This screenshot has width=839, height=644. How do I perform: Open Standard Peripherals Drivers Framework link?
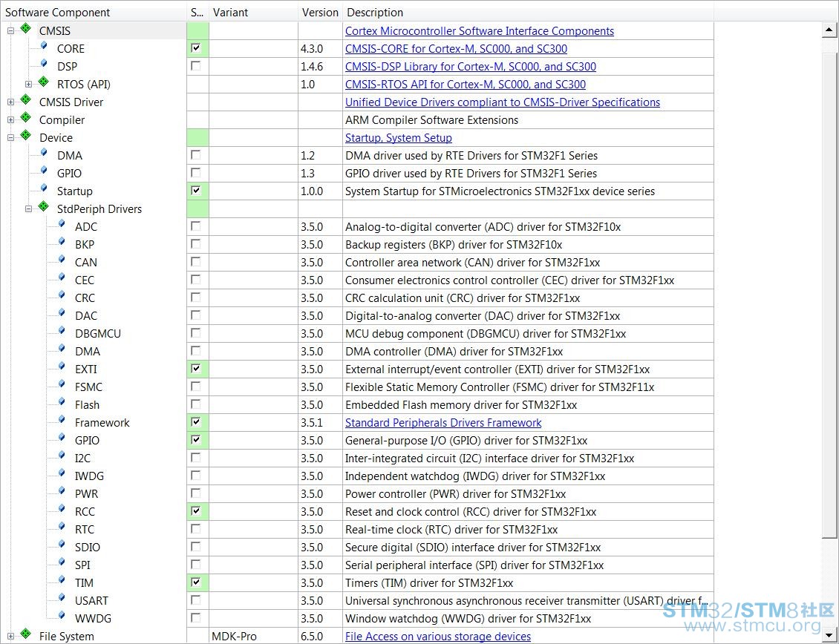click(x=443, y=423)
